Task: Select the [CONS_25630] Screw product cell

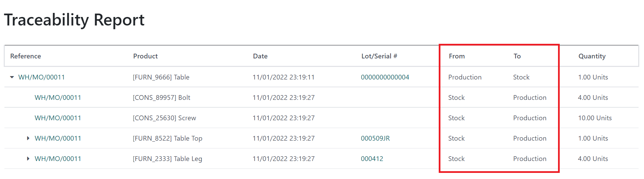Action: point(164,118)
